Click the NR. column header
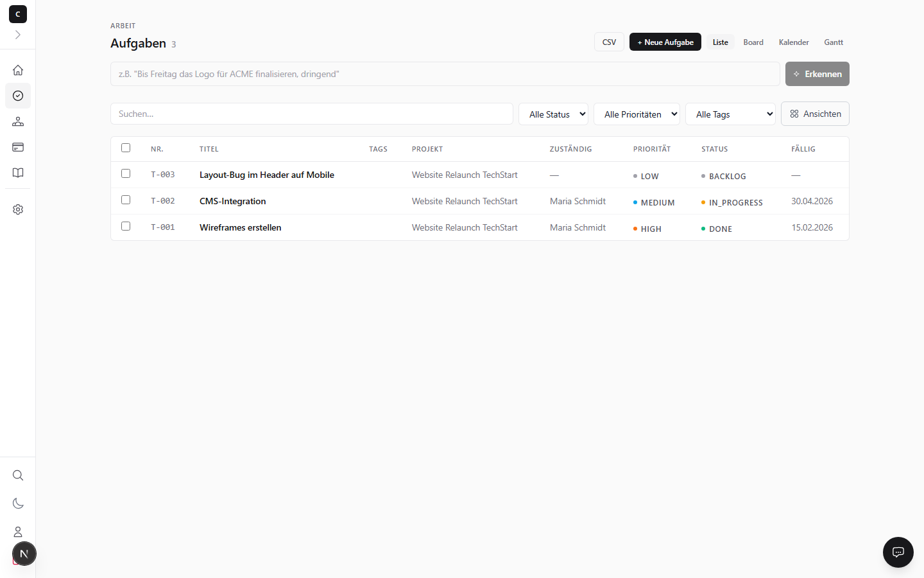This screenshot has height=578, width=924. [157, 149]
